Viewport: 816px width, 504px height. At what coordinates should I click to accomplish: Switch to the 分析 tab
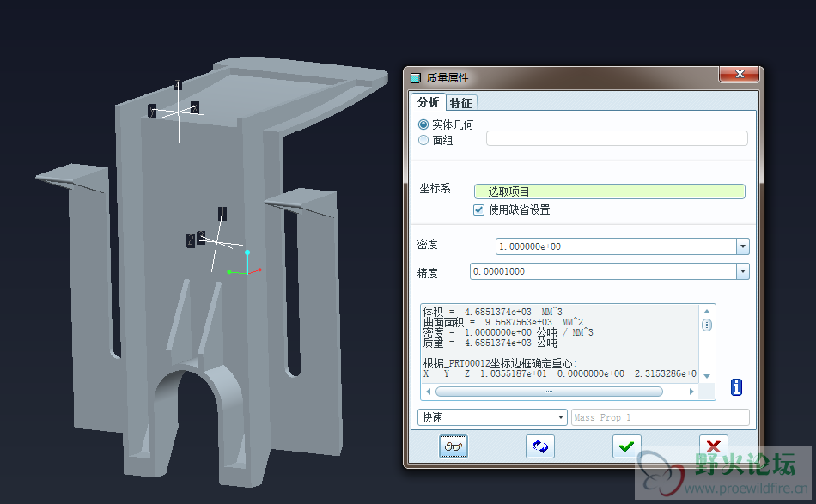(x=429, y=102)
